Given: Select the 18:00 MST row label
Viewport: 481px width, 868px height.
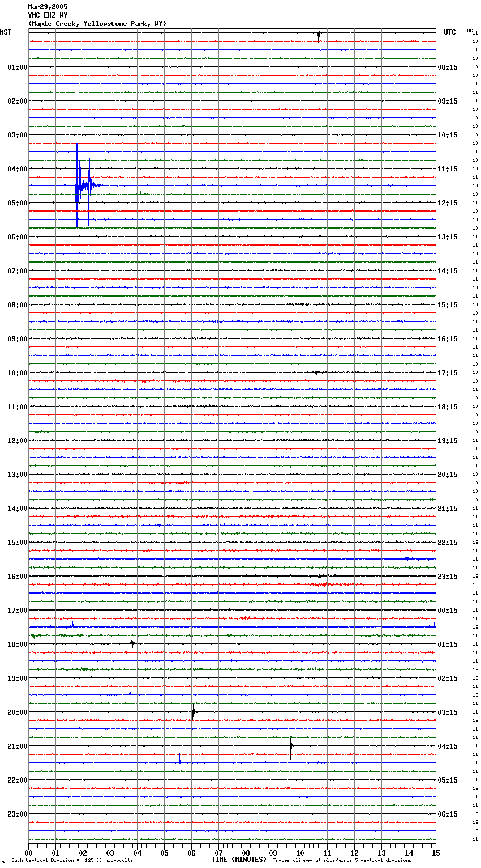Looking at the screenshot, I should click(18, 644).
